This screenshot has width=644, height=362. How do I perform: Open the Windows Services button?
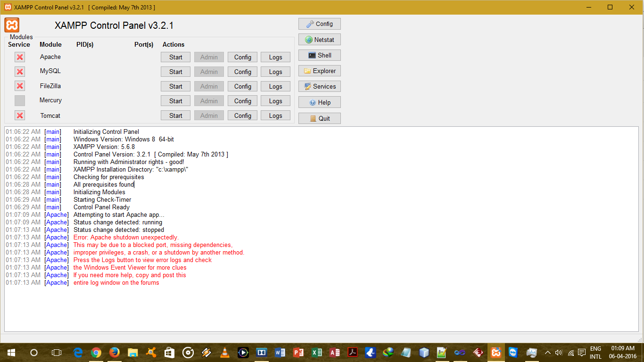[320, 87]
